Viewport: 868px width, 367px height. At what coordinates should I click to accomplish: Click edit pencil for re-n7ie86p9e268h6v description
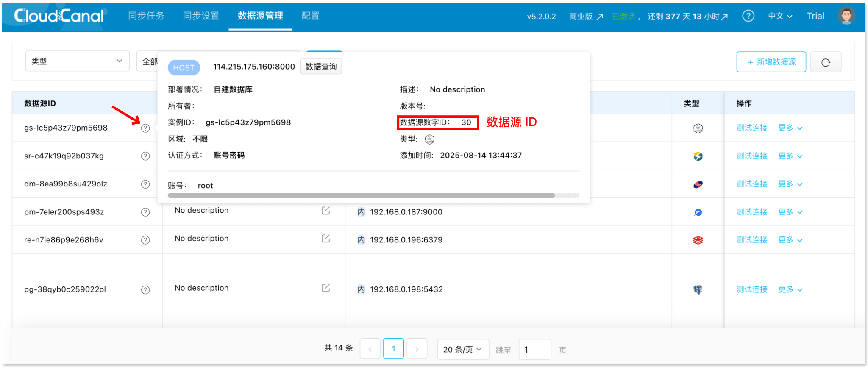coord(325,239)
